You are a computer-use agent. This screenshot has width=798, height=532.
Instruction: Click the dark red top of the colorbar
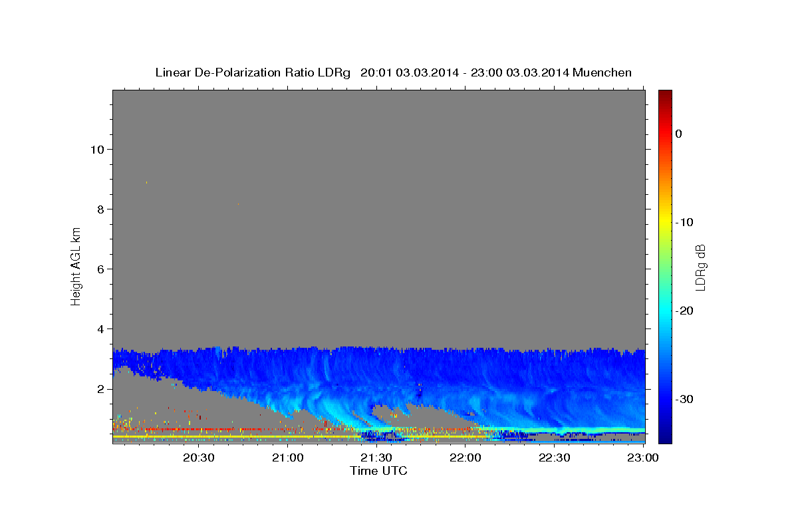pyautogui.click(x=665, y=95)
